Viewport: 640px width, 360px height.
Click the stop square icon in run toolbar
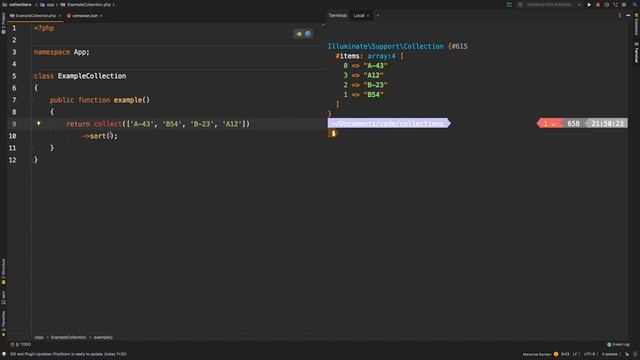(x=624, y=4)
